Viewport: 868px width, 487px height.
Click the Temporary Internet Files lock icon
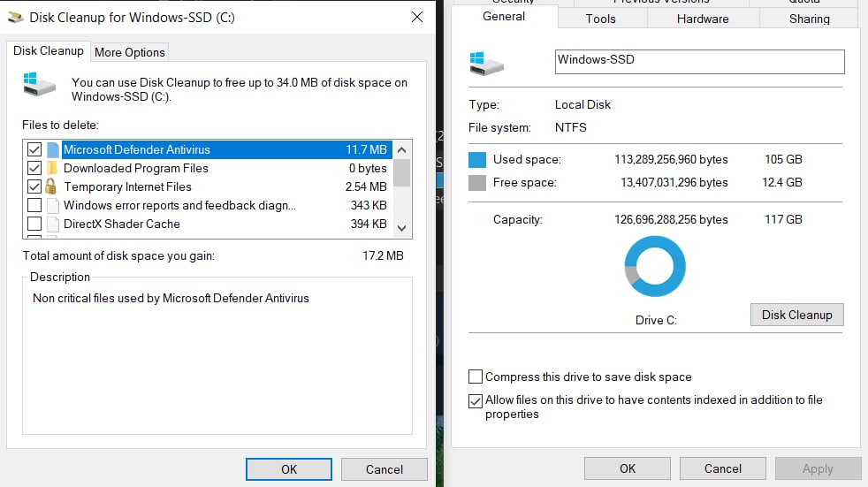pos(51,186)
